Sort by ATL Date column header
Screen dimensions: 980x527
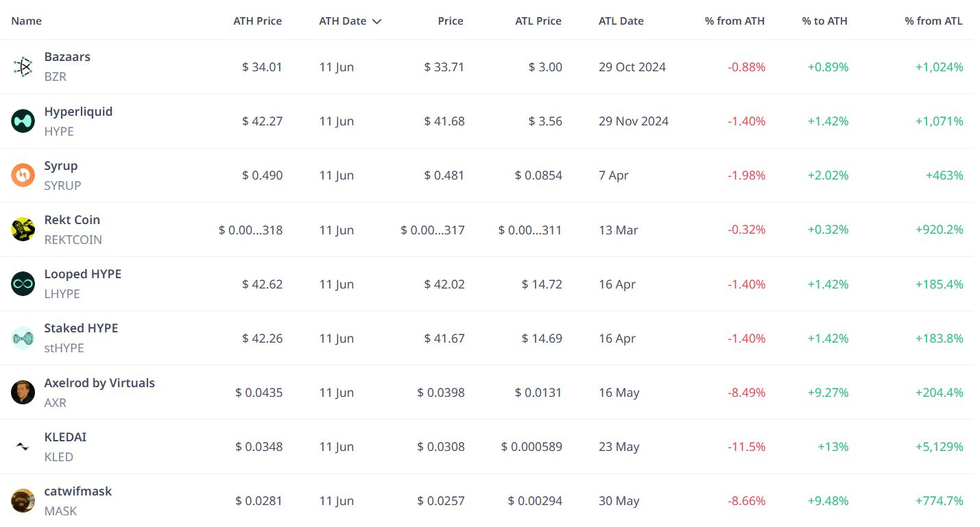click(621, 21)
